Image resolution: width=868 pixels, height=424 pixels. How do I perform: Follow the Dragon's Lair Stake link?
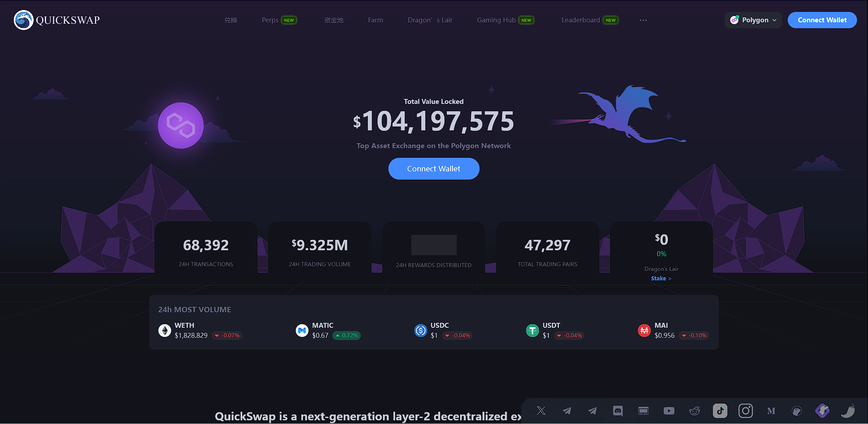point(661,279)
